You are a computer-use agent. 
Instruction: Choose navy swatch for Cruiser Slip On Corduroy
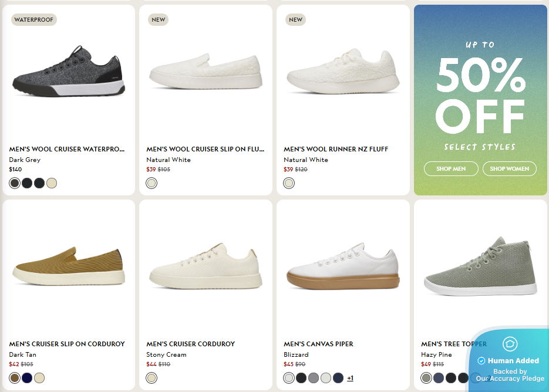pyautogui.click(x=27, y=378)
